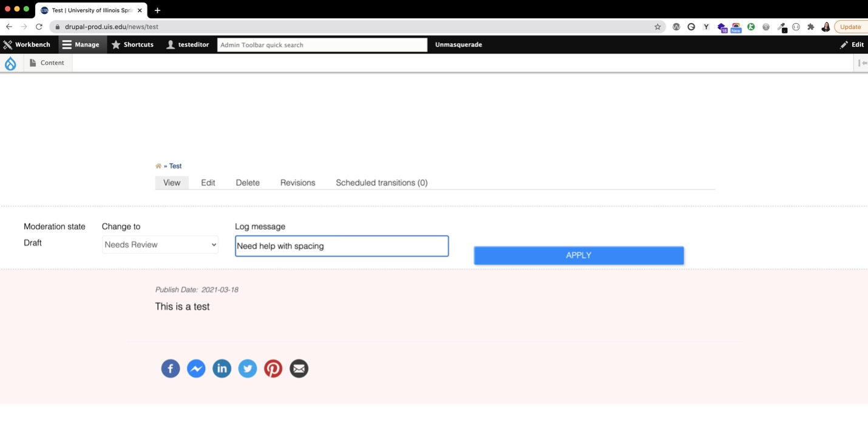The height and width of the screenshot is (422, 868).
Task: Open the circular G extension icon
Action: (691, 27)
